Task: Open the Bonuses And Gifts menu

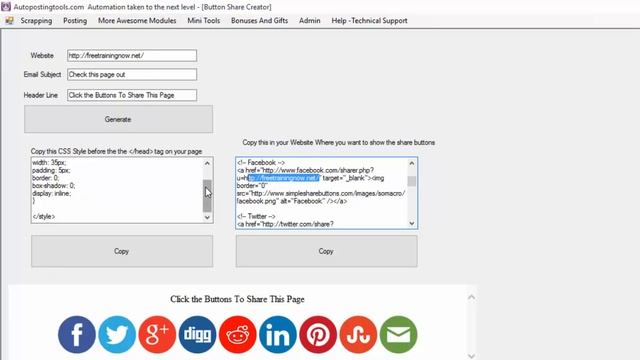Action: [x=260, y=20]
